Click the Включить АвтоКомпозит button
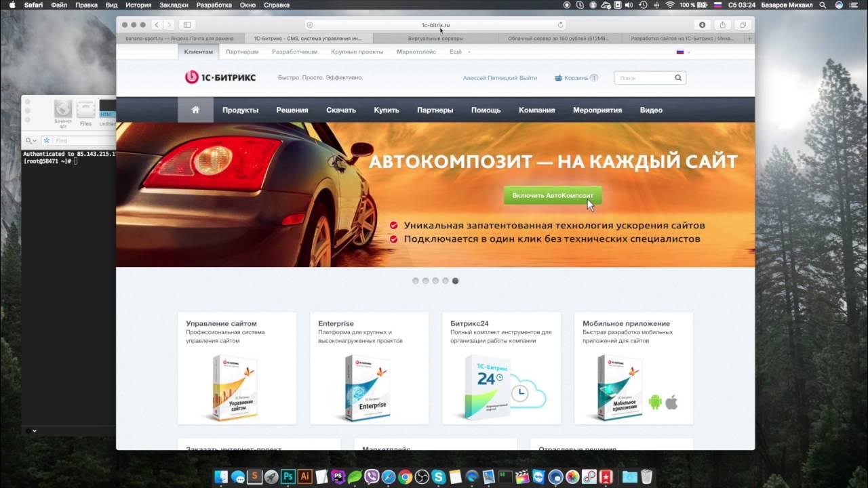 (x=553, y=195)
